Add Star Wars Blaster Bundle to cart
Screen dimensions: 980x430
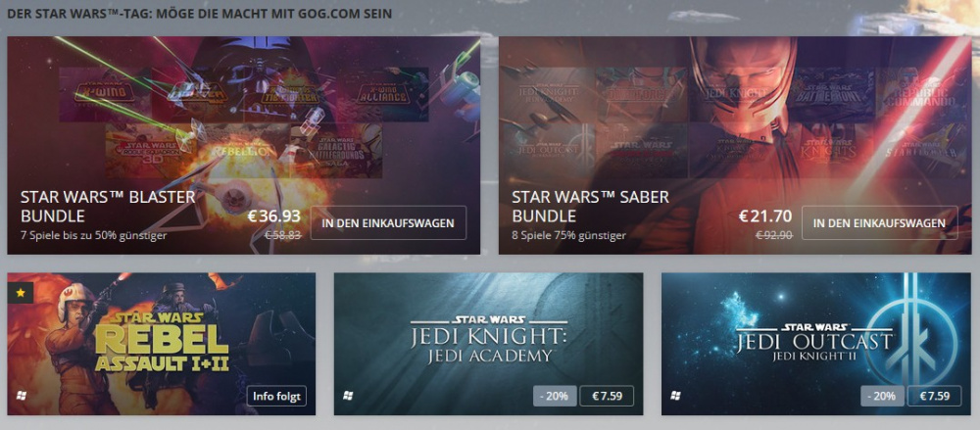click(x=388, y=223)
